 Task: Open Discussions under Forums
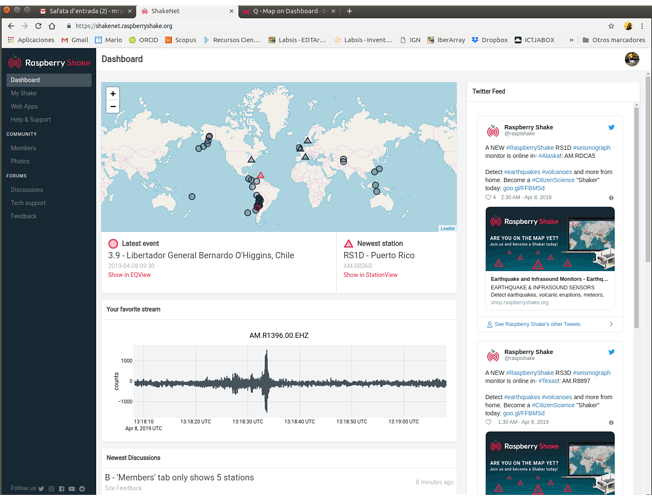[x=27, y=190]
